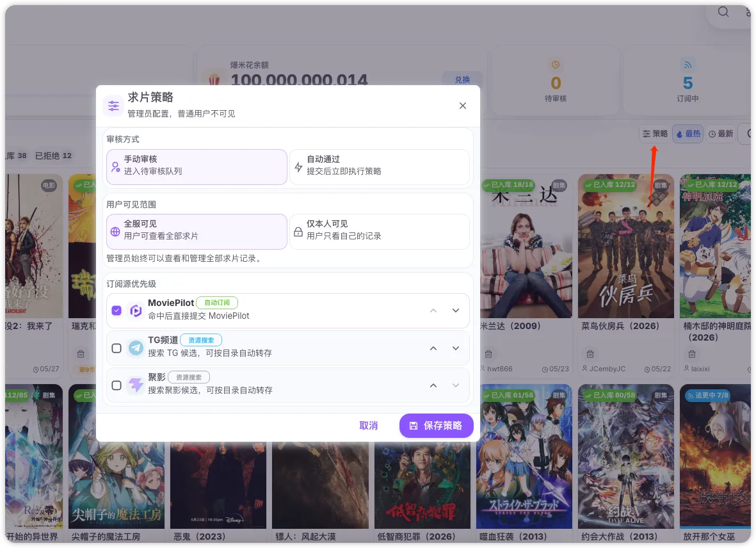
Task: Check the TG频道 source checkbox
Action: coord(117,348)
